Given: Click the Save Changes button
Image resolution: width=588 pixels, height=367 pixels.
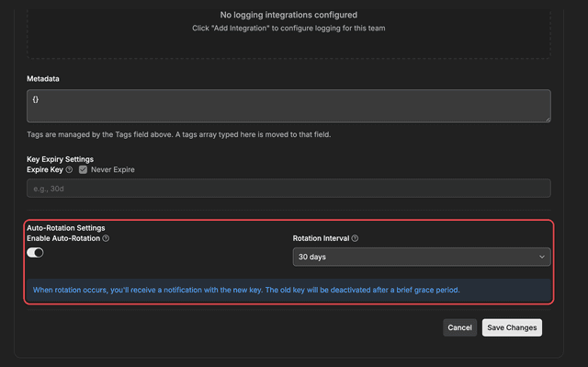Looking at the screenshot, I should coord(512,327).
